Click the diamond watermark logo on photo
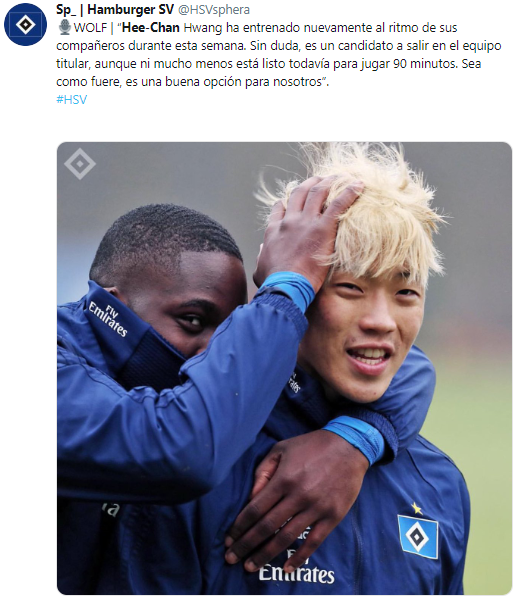The height and width of the screenshot is (599, 516). click(x=80, y=164)
